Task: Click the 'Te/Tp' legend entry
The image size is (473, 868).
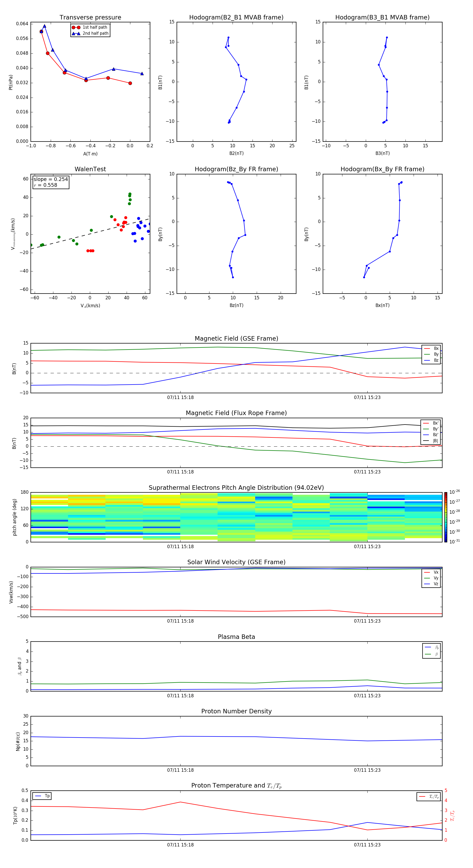Action: tap(429, 796)
